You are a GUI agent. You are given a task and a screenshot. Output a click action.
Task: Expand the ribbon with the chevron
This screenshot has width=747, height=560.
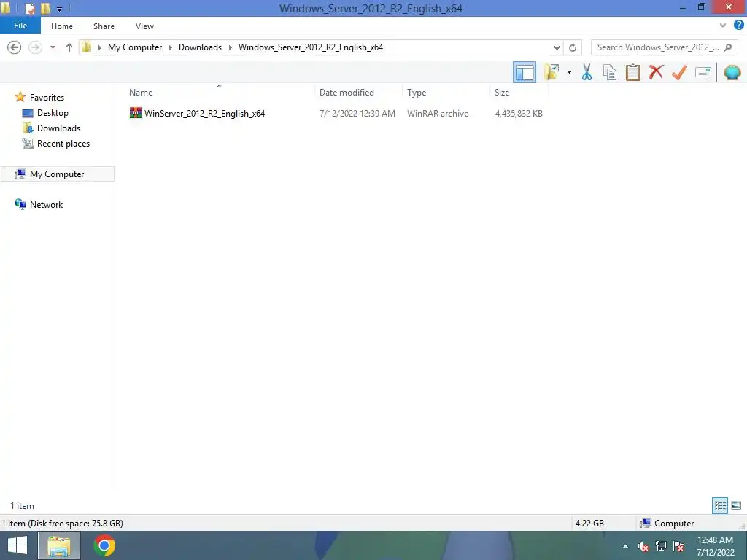(723, 26)
